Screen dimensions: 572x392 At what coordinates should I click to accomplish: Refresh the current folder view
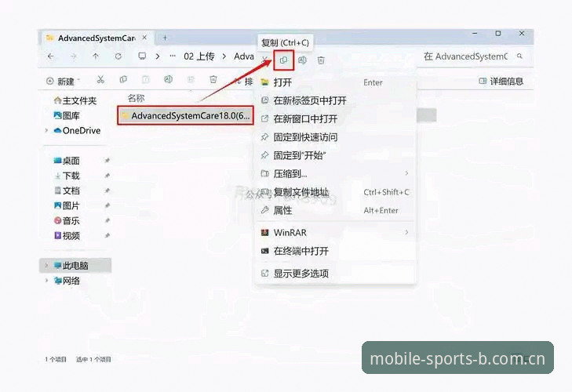click(x=118, y=56)
